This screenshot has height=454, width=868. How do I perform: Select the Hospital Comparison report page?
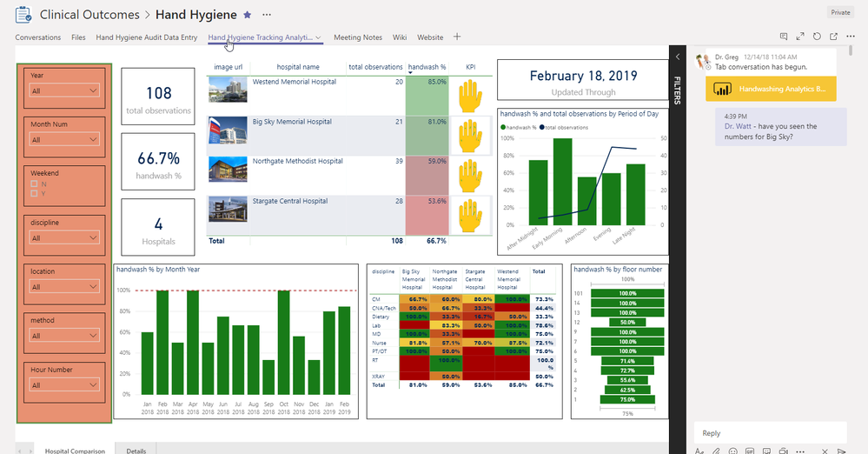pos(75,451)
